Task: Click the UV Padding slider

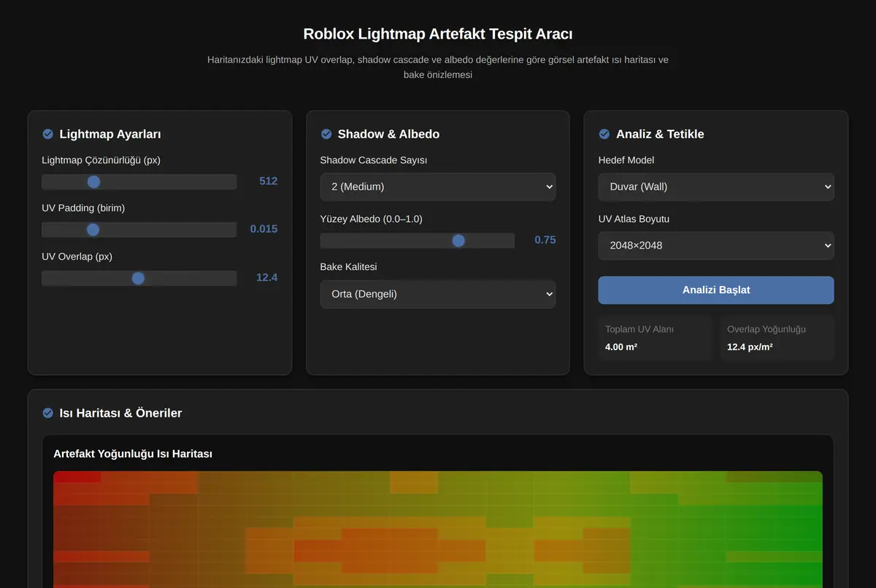Action: coord(139,230)
